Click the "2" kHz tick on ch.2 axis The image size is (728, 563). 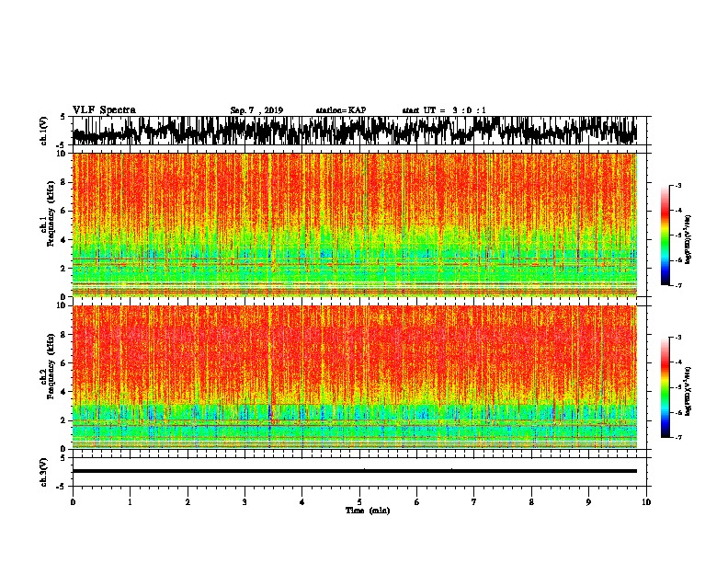tap(64, 420)
